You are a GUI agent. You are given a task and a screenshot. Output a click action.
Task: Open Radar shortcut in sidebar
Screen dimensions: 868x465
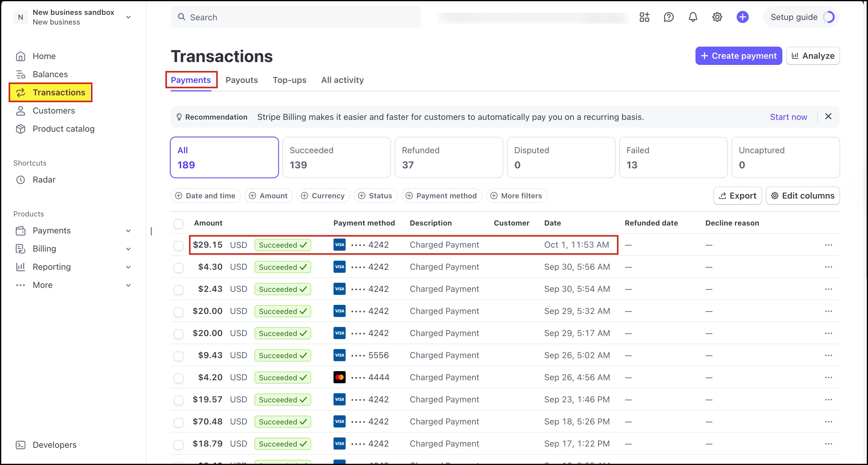tap(44, 180)
